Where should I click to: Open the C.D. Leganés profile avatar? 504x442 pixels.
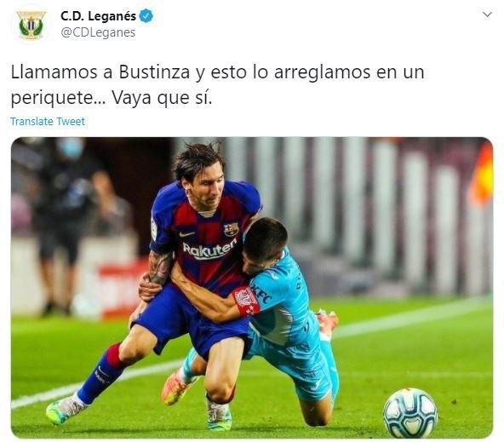(x=31, y=26)
